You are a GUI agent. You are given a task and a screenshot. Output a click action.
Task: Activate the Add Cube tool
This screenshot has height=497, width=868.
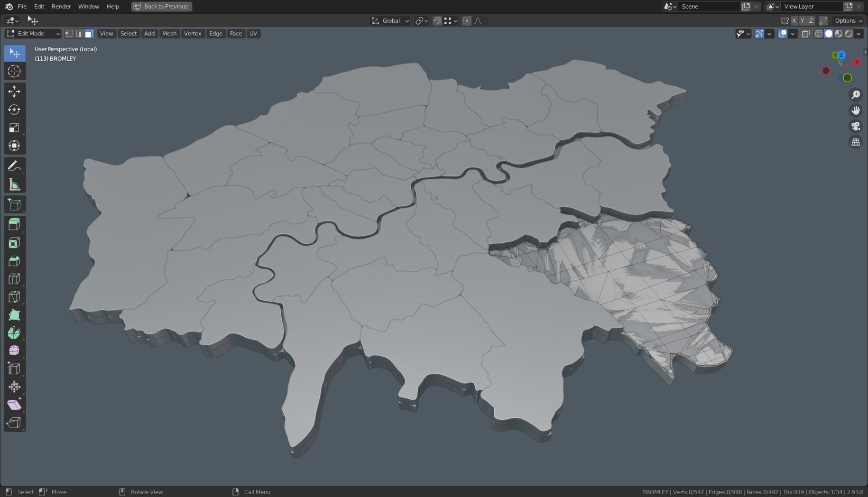tap(14, 205)
